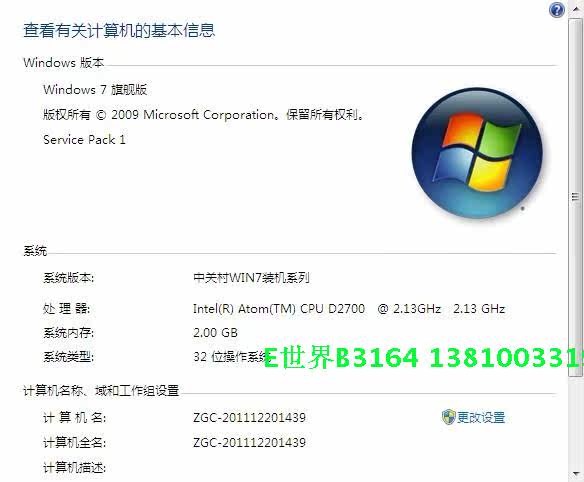Open the 更改设置 link
Screen dimensions: 584x482
(x=481, y=418)
